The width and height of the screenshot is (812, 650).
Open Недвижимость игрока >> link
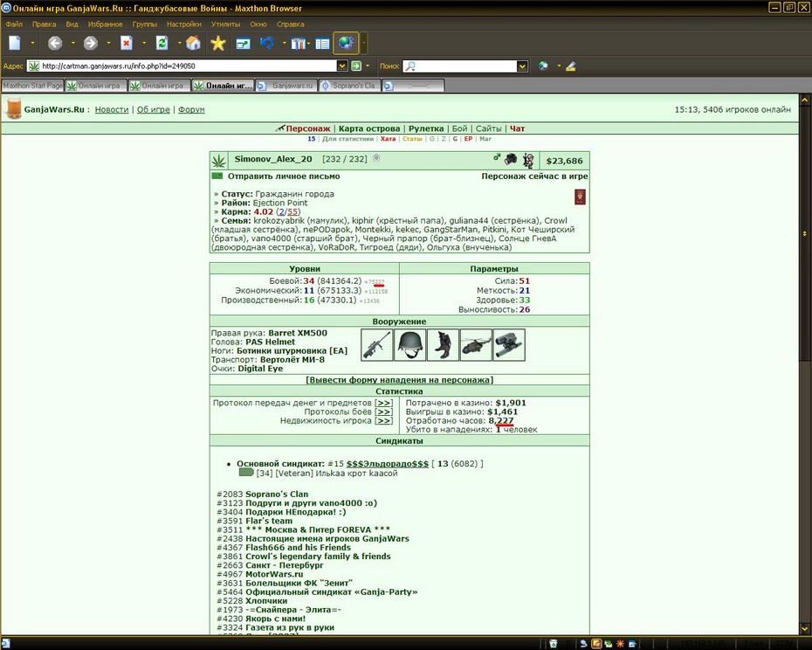click(383, 420)
